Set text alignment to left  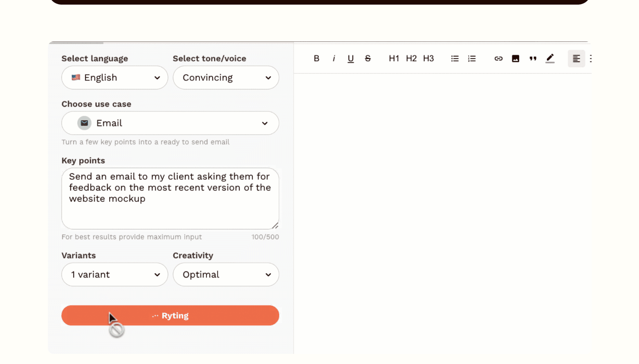576,59
